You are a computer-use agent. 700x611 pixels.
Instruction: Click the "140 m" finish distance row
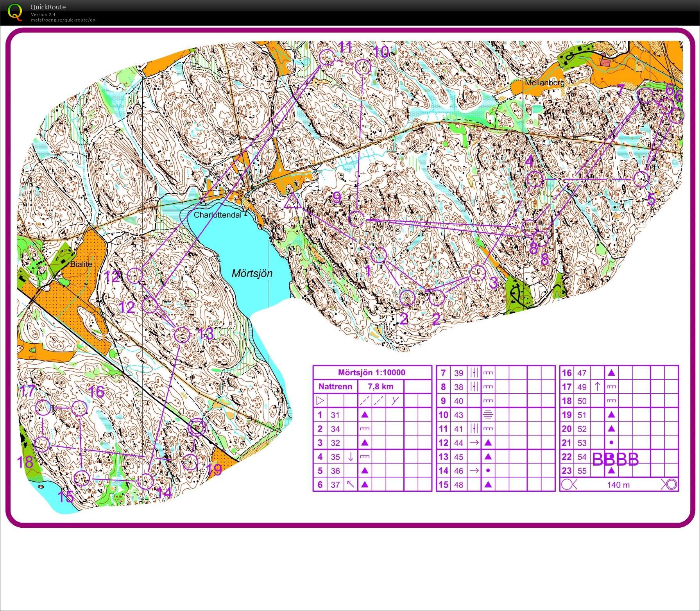pos(618,485)
